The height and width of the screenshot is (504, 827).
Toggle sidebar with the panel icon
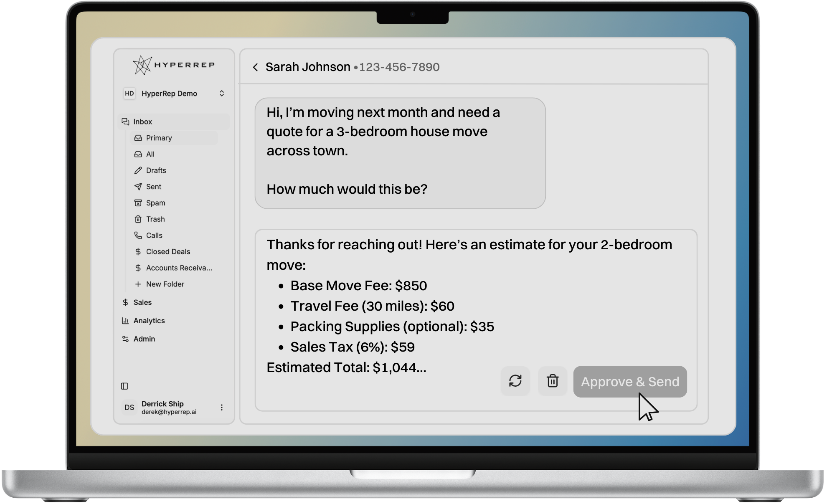pos(124,386)
